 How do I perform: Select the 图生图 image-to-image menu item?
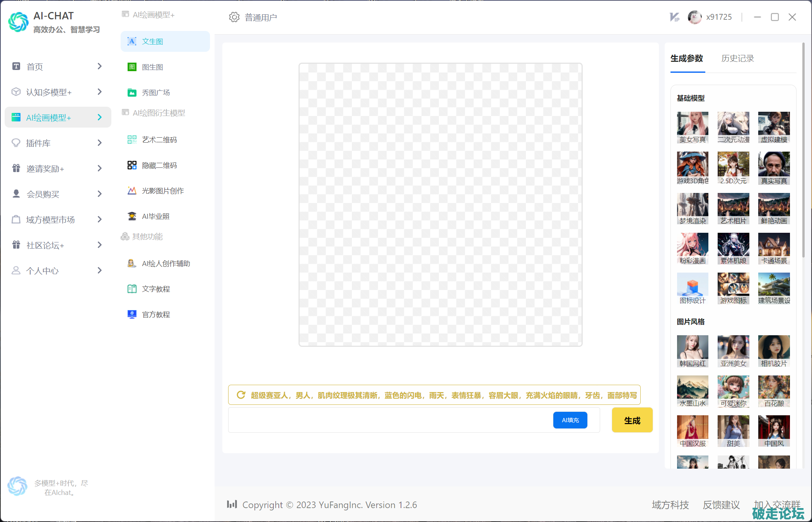[x=152, y=67]
